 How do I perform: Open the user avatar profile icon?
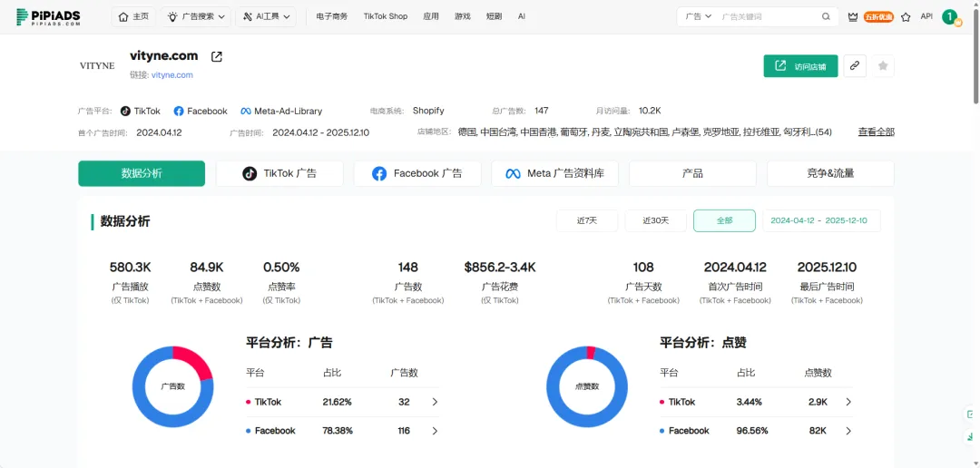949,16
